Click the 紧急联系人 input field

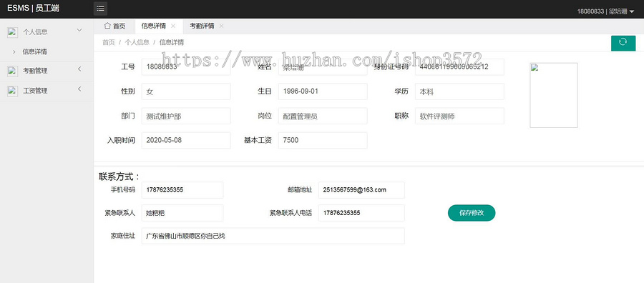(182, 213)
